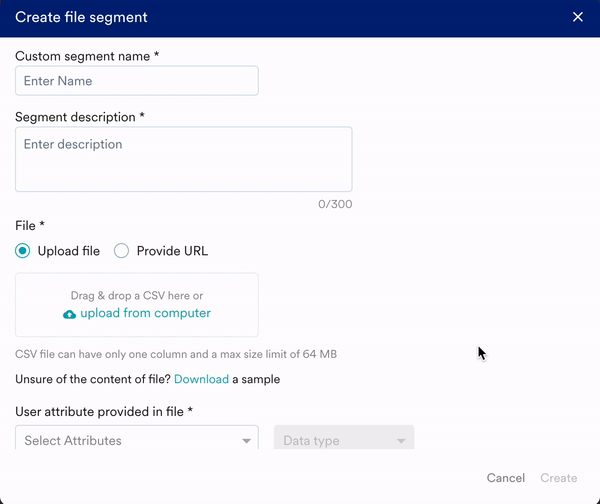Image resolution: width=600 pixels, height=504 pixels.
Task: Choose the Provide URL radio option
Action: point(121,251)
